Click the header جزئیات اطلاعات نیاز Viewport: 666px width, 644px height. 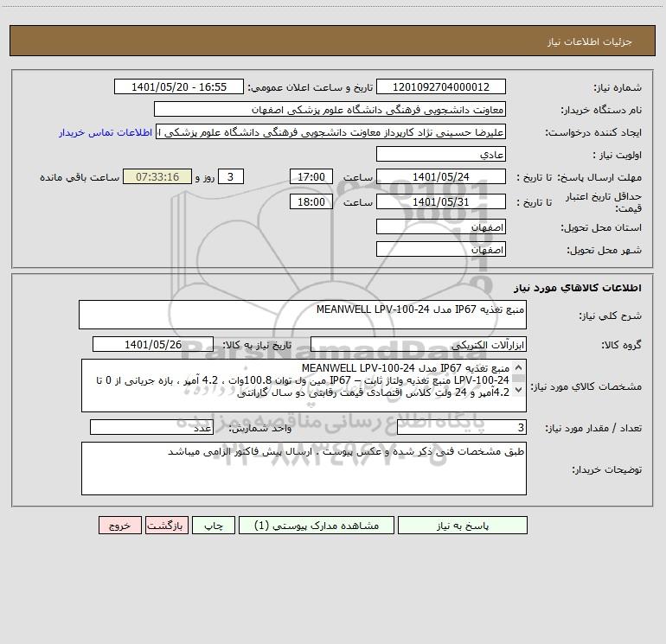tap(590, 41)
